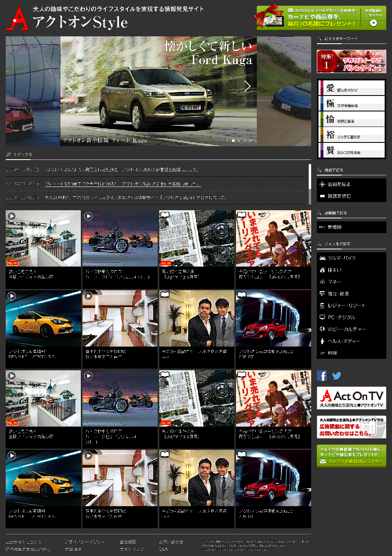392x556 pixels.
Task: Open the Act On TV banner
Action: pyautogui.click(x=352, y=398)
